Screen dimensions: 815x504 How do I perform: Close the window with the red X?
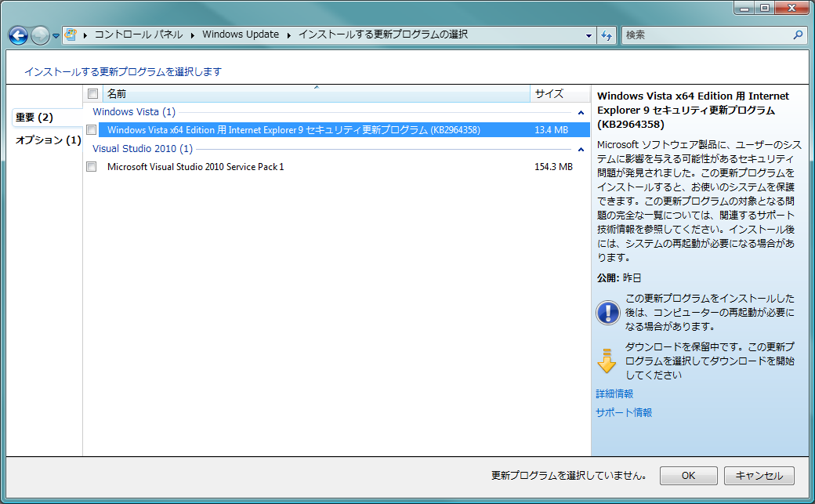click(791, 8)
